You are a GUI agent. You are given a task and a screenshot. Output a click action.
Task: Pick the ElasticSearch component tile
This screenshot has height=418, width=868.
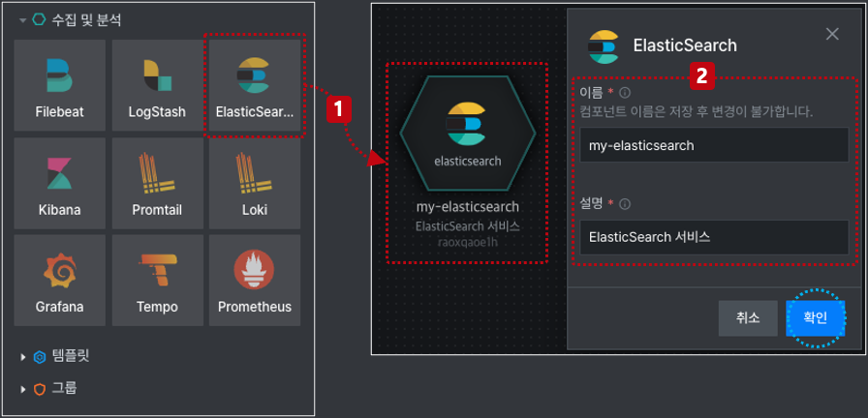point(255,84)
